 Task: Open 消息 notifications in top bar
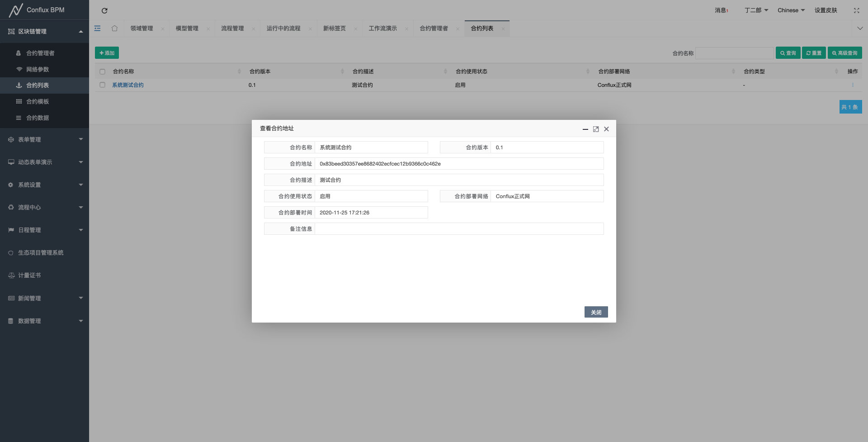(721, 10)
